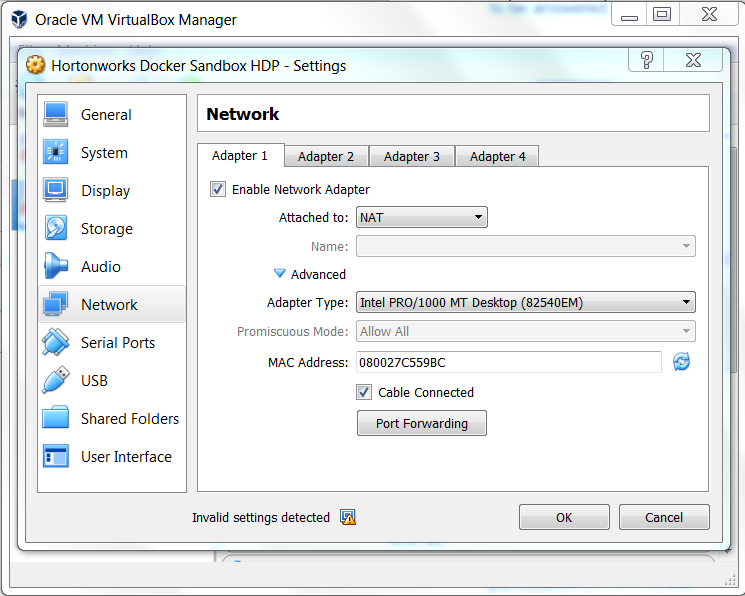This screenshot has height=596, width=745.
Task: Open the Promiscuous Mode dropdown
Action: pyautogui.click(x=526, y=331)
